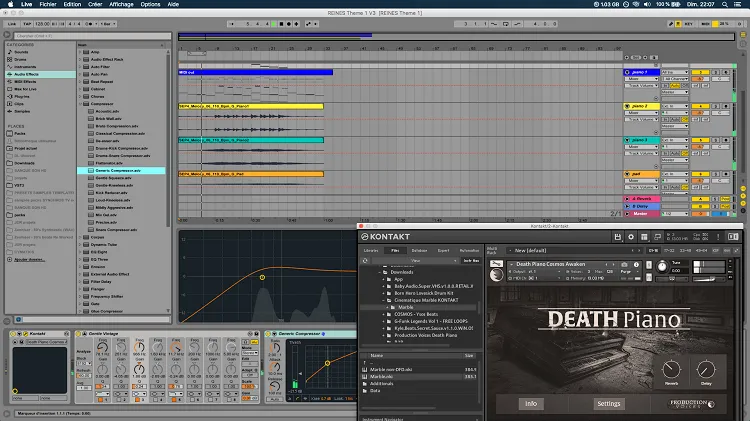The height and width of the screenshot is (421, 750).
Task: Open the Aide menu
Action: [173, 4]
